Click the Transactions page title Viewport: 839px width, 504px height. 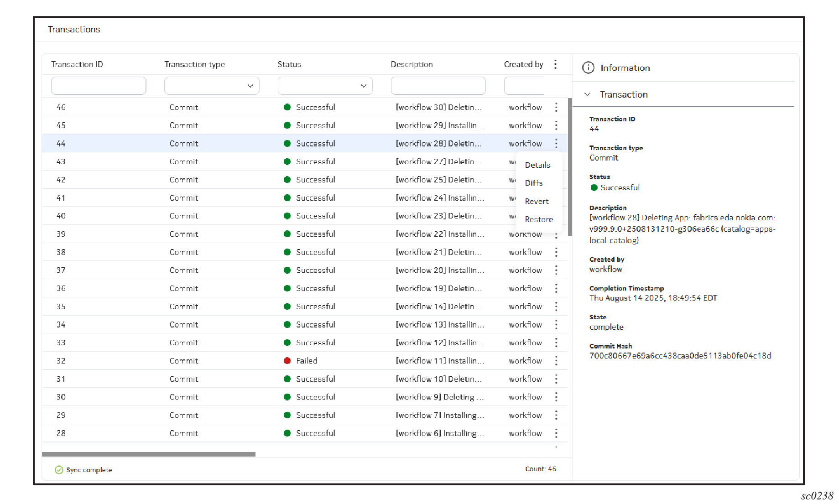(x=74, y=29)
